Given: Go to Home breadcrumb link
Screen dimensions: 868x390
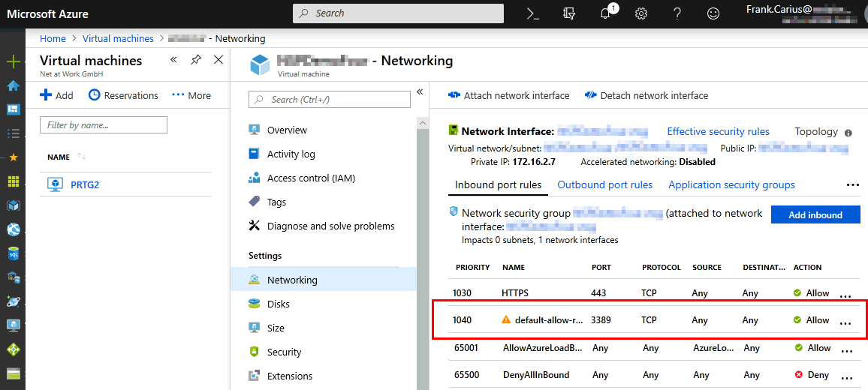Looking at the screenshot, I should [53, 39].
